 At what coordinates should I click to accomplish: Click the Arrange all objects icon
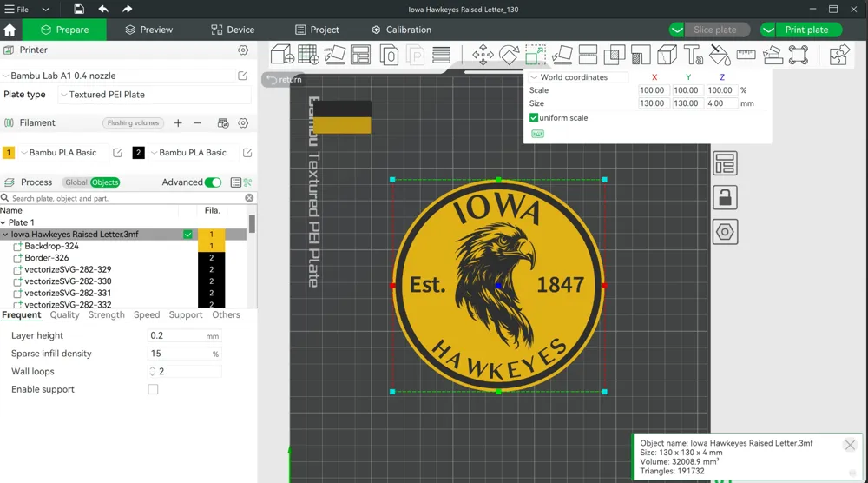361,56
